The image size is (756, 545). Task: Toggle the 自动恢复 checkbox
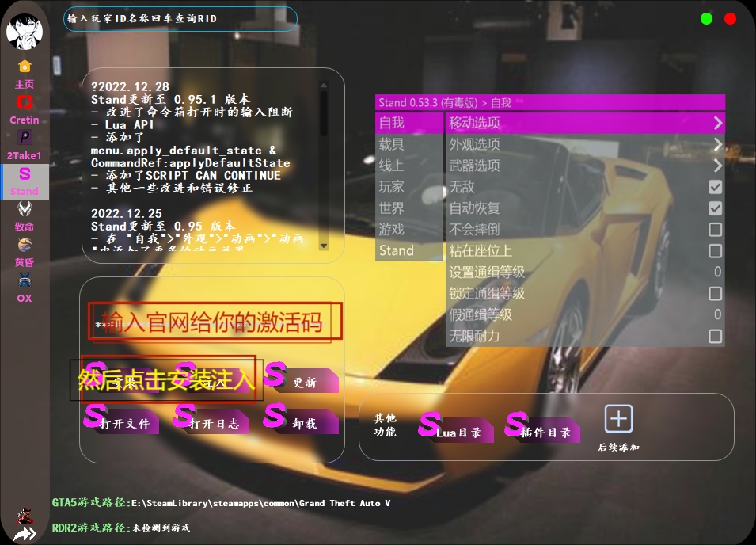click(716, 208)
